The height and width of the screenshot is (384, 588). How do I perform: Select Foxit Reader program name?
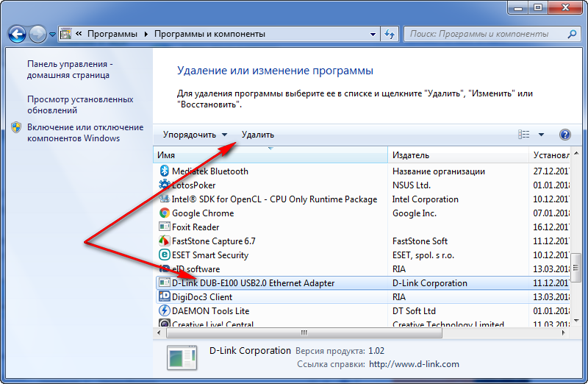(196, 227)
